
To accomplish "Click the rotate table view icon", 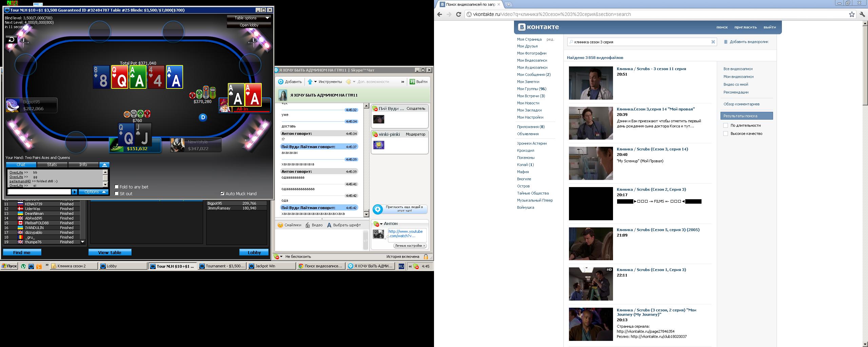I will 11,40.
